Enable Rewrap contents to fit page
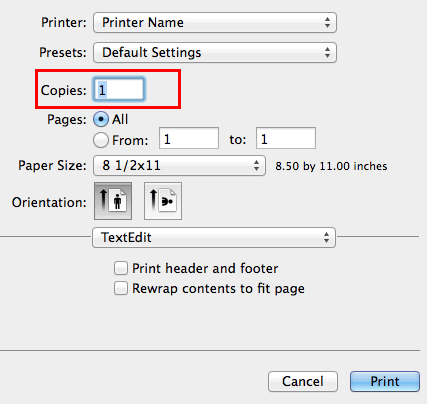Screen dimensions: 427x404 click(121, 288)
